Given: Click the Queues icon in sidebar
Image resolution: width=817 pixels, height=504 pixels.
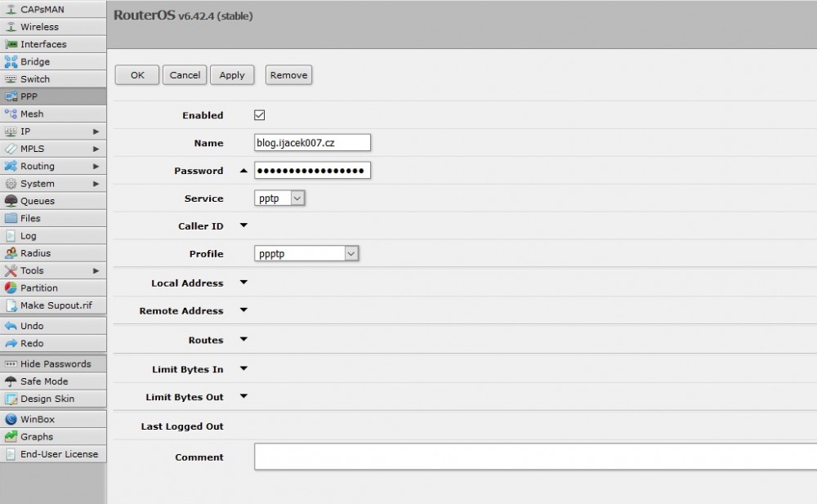Looking at the screenshot, I should 11,201.
